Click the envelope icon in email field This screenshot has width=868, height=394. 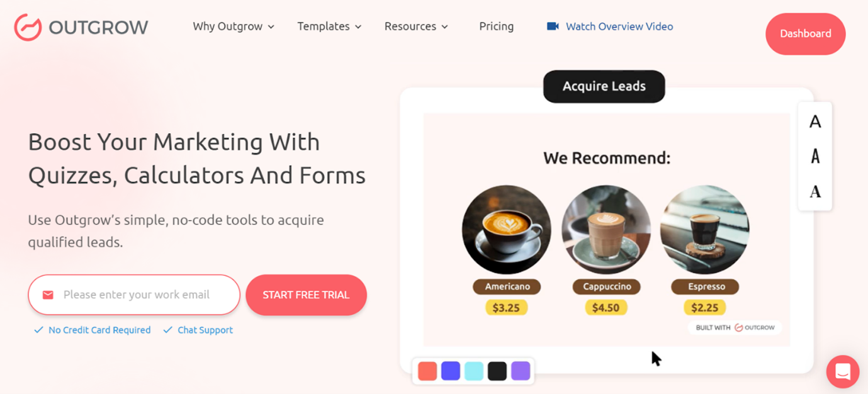[48, 295]
